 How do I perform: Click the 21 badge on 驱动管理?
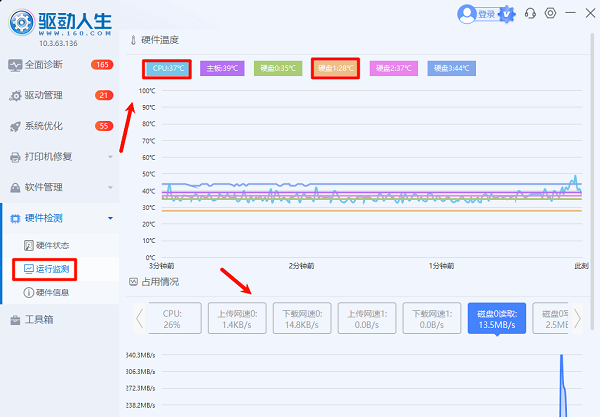[104, 95]
